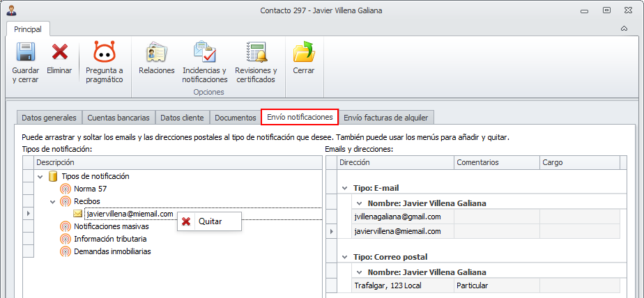Click the database icon beside Tipos de notificación
The width and height of the screenshot is (644, 298).
click(x=52, y=176)
